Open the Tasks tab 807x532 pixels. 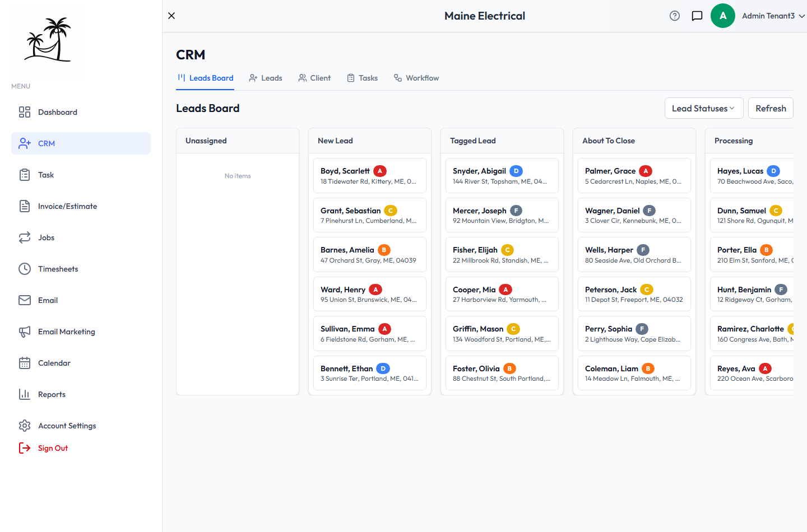click(x=362, y=78)
